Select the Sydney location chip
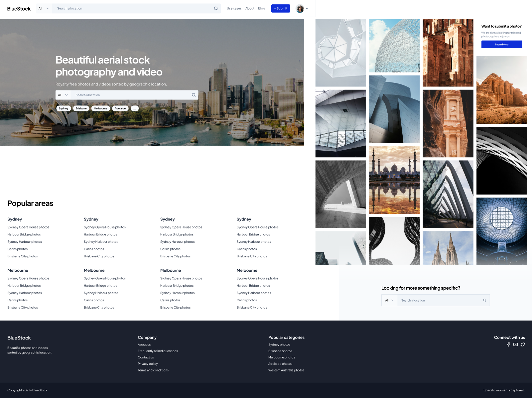Screen dimensions: 532x399 [64, 109]
